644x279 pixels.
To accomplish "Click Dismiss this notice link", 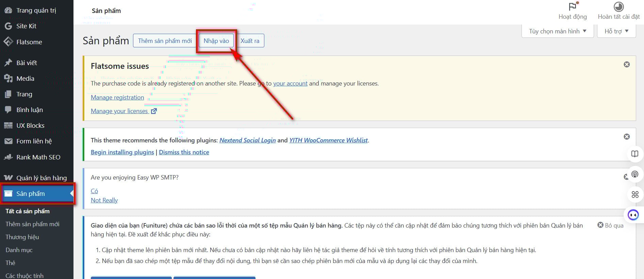I will 184,152.
